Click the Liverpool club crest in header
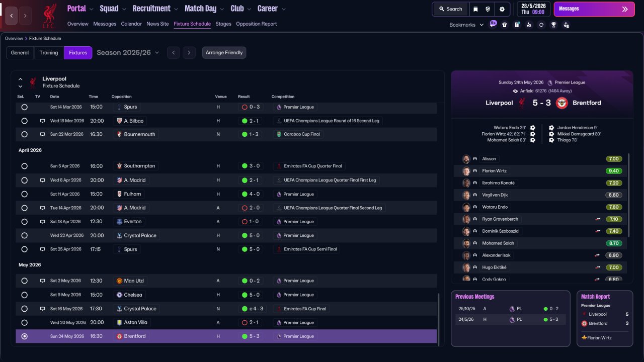 click(x=49, y=16)
